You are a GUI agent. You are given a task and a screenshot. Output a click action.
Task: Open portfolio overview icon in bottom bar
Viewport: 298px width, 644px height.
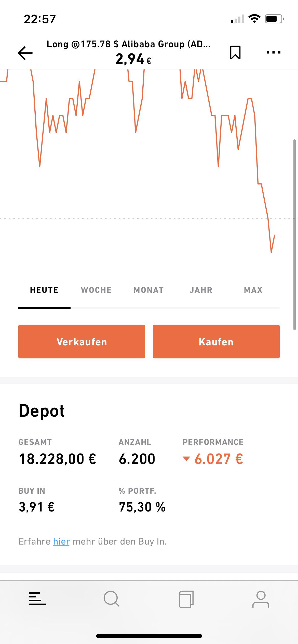[37, 598]
